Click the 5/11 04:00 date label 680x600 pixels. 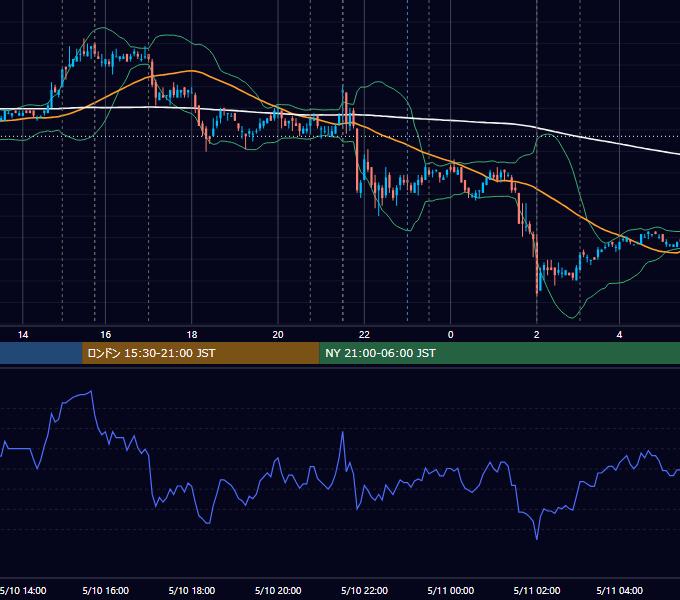coord(619,590)
